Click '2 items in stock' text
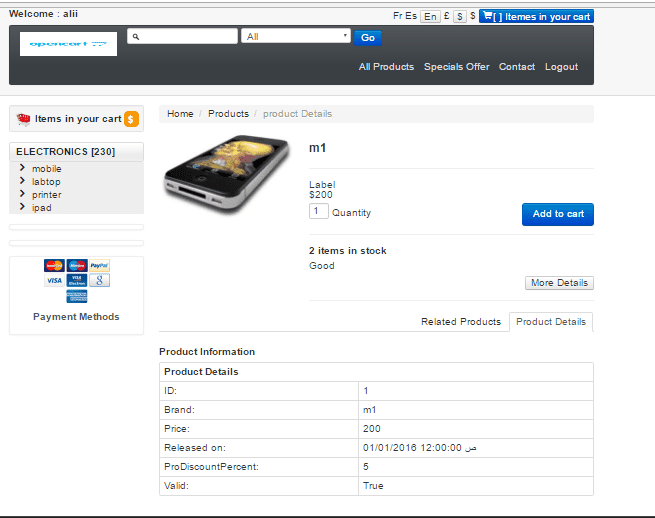Image resolution: width=655 pixels, height=518 pixels. click(348, 251)
